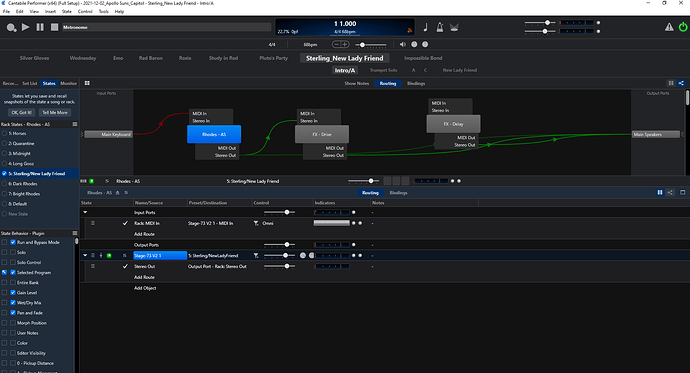This screenshot has height=373, width=690.
Task: Switch to the Set List tab
Action: point(29,83)
